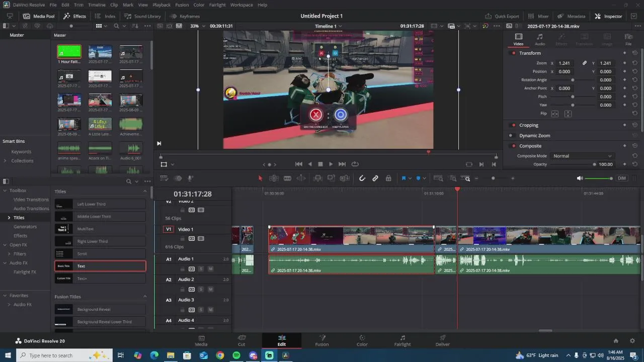Click the Go to First Frame button
The image size is (644, 362).
298,164
